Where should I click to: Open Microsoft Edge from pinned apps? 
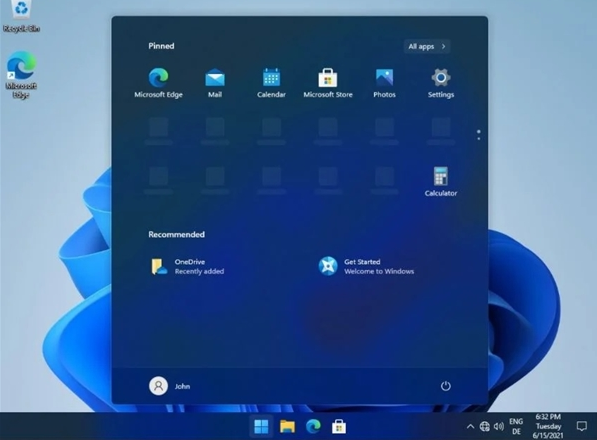point(158,83)
